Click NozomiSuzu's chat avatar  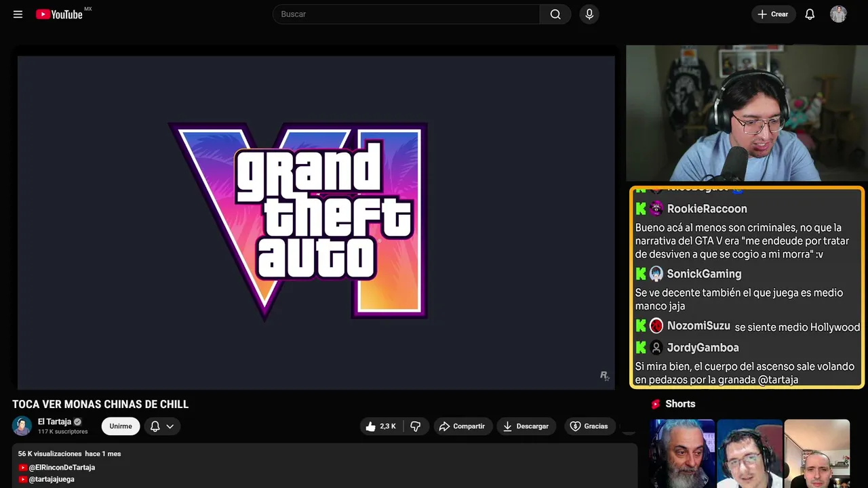pyautogui.click(x=656, y=326)
